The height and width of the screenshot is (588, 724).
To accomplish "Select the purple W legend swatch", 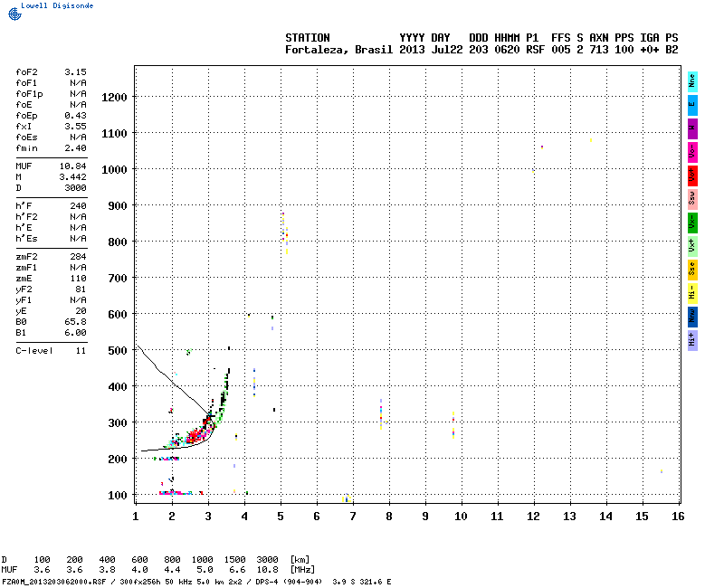I will 692,128.
